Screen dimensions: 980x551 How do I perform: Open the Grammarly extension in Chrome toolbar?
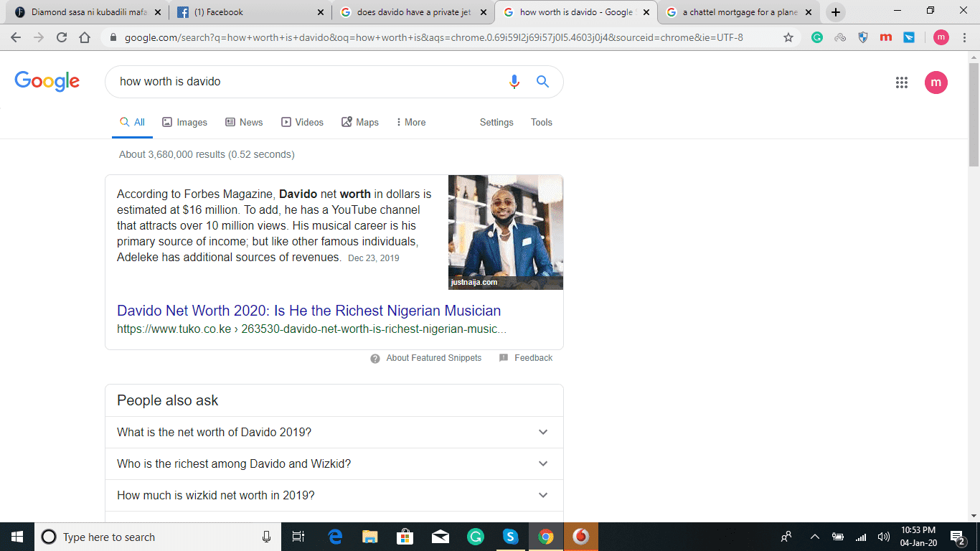(x=817, y=37)
